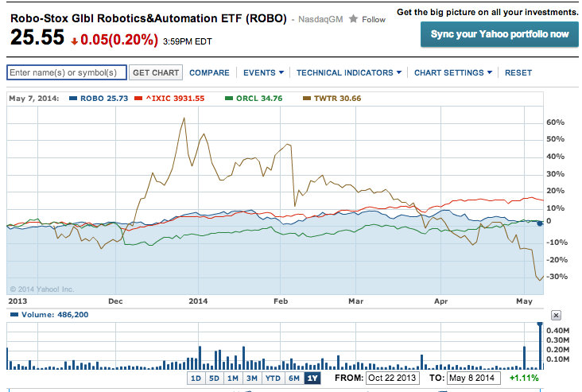582x392 pixels.
Task: Click the TO date field May 8 2014
Action: (x=473, y=378)
